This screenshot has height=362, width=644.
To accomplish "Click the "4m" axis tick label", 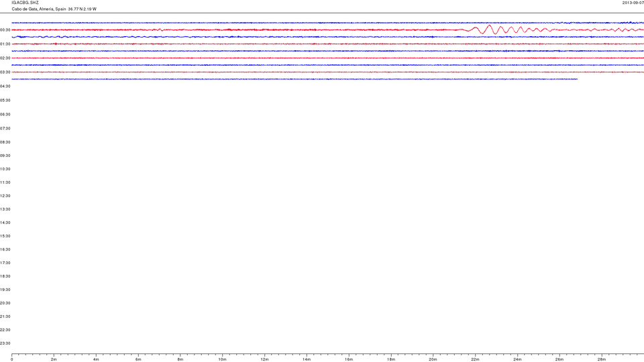I will pos(96,359).
